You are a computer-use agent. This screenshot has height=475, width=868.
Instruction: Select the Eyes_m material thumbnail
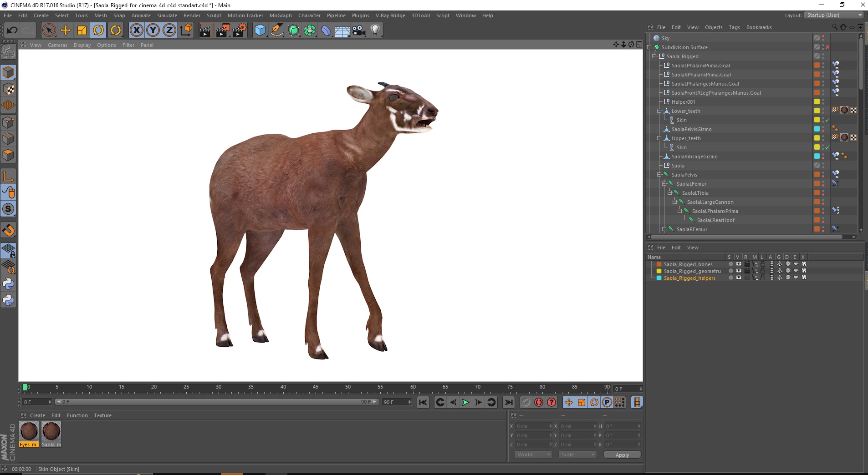[29, 431]
